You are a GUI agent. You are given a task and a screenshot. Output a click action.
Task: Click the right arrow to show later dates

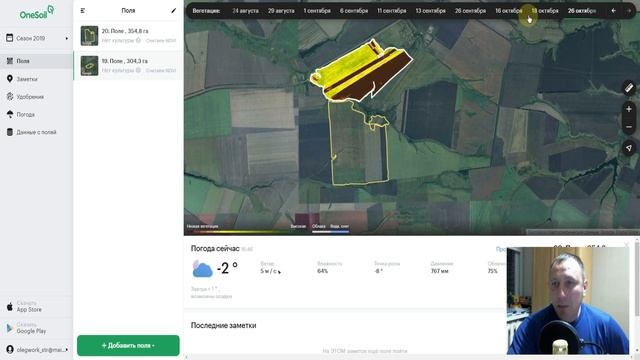[x=629, y=11]
